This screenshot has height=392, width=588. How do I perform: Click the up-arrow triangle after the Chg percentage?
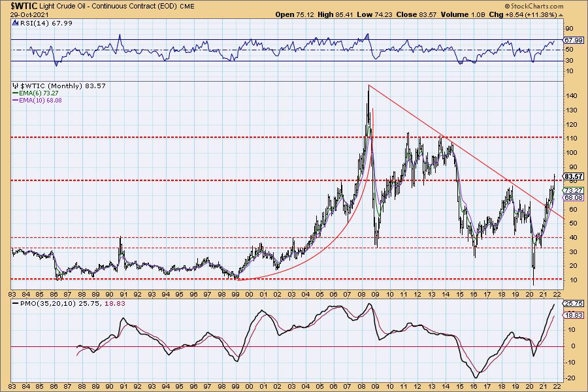point(561,15)
